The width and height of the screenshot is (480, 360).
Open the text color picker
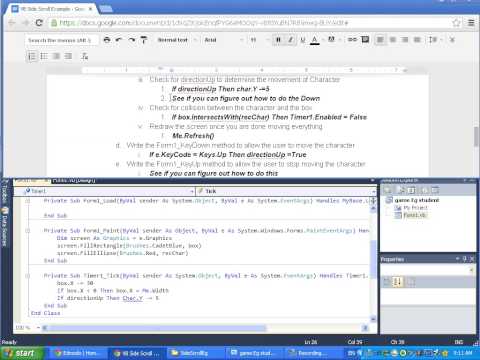(x=315, y=40)
